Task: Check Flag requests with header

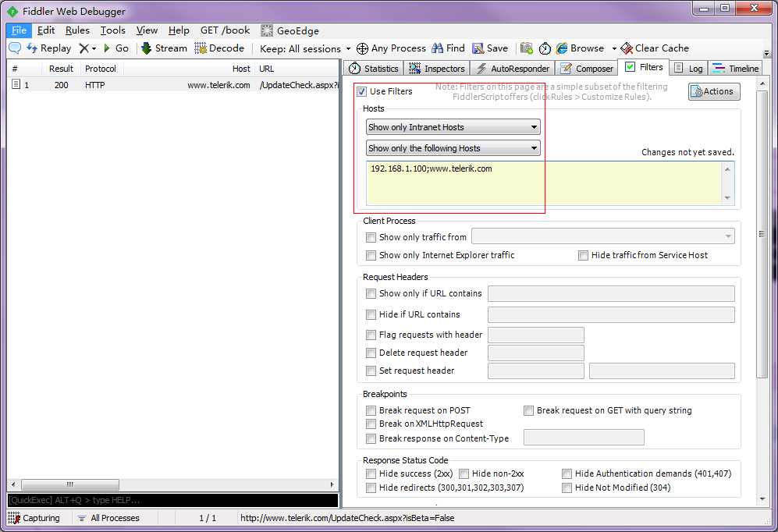Action: [371, 335]
